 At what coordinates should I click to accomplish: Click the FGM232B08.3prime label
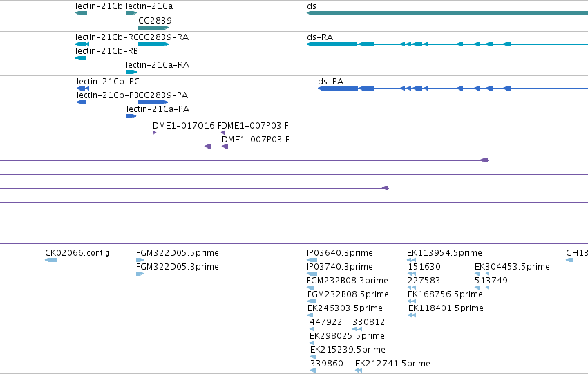348,281
